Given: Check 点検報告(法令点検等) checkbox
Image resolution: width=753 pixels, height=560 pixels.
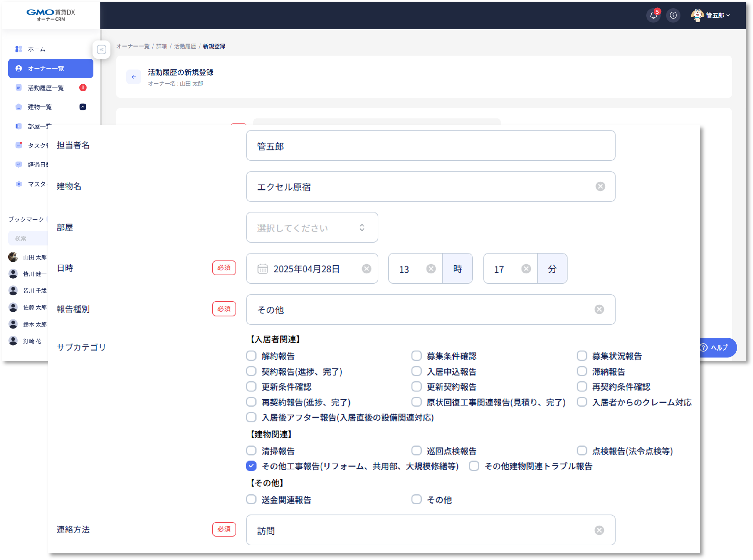Looking at the screenshot, I should pyautogui.click(x=582, y=451).
